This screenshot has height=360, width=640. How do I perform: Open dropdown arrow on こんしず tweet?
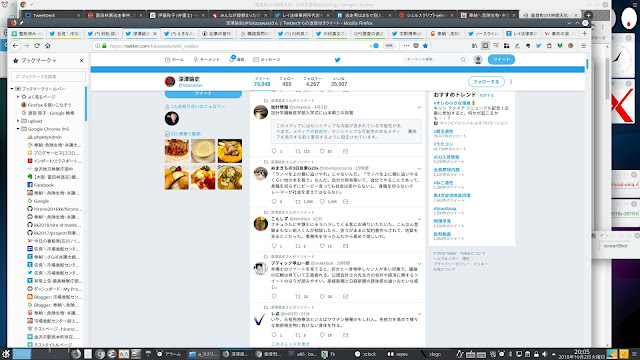click(419, 219)
